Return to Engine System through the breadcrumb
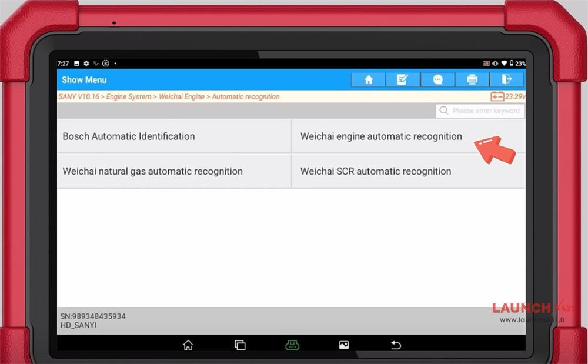This screenshot has width=588, height=364. 128,96
